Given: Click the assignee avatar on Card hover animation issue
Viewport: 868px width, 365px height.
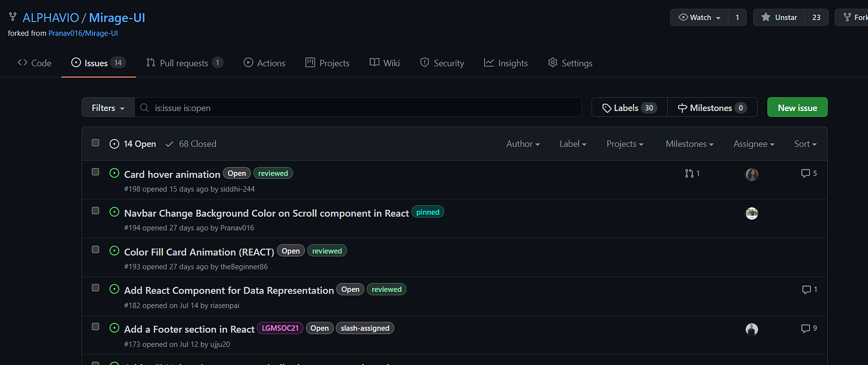Looking at the screenshot, I should [x=751, y=174].
